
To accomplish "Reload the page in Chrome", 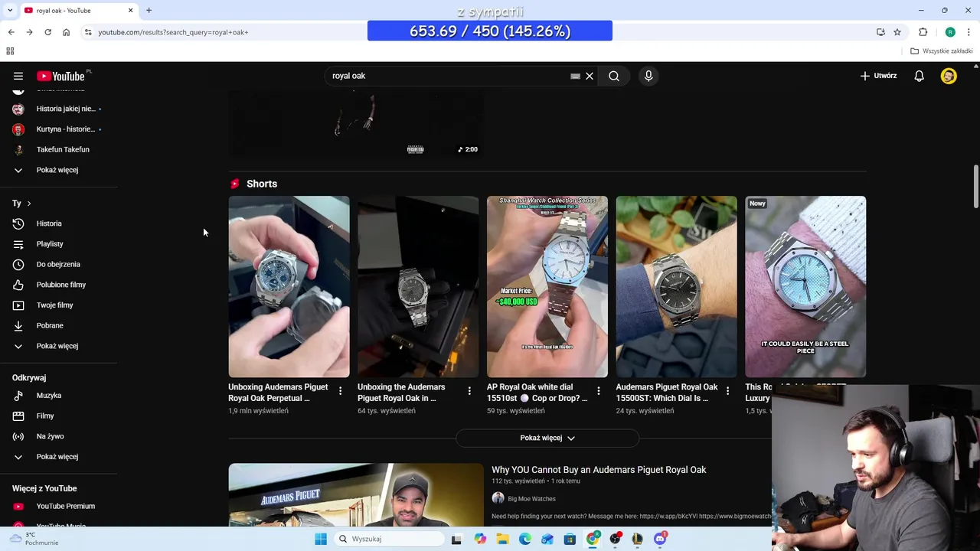I will coord(47,32).
